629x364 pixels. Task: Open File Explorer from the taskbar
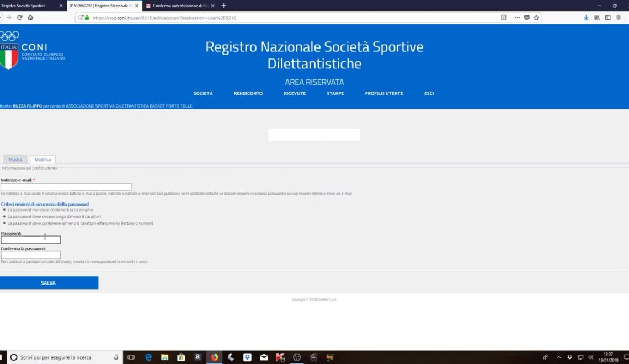click(164, 357)
